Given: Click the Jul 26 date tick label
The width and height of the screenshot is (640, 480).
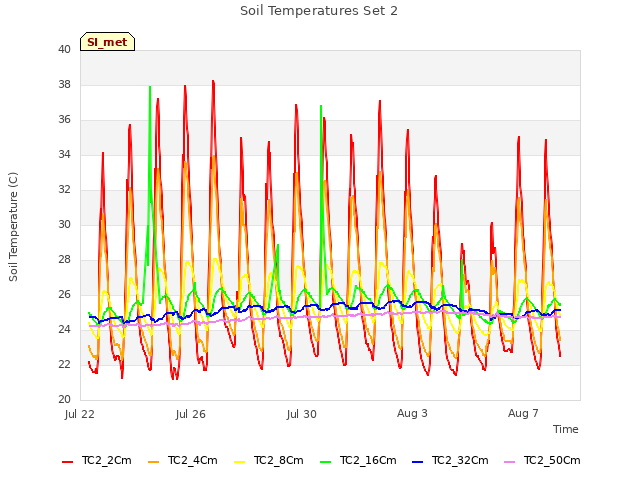Looking at the screenshot, I should click(x=191, y=414).
